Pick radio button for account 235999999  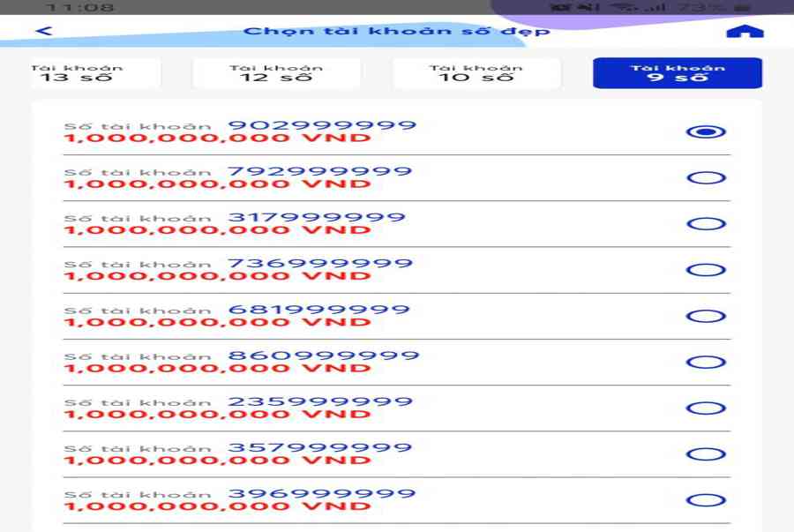[706, 408]
